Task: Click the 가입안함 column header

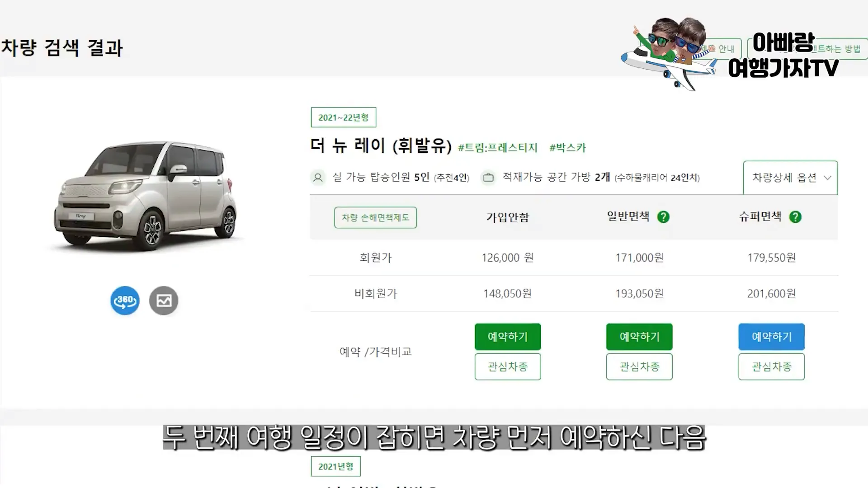Action: click(x=508, y=217)
